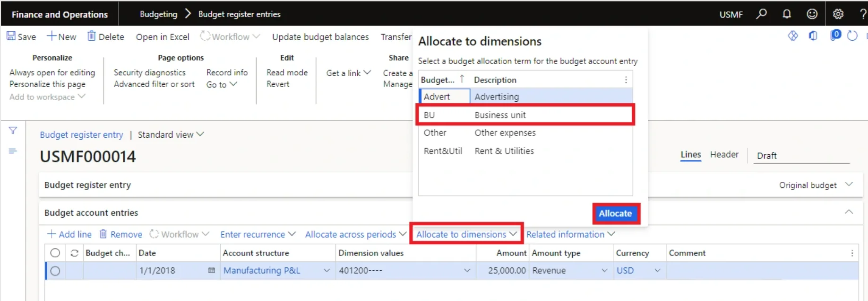Open the filter funnel pane icon
Viewport: 868px width, 301px height.
coord(13,130)
